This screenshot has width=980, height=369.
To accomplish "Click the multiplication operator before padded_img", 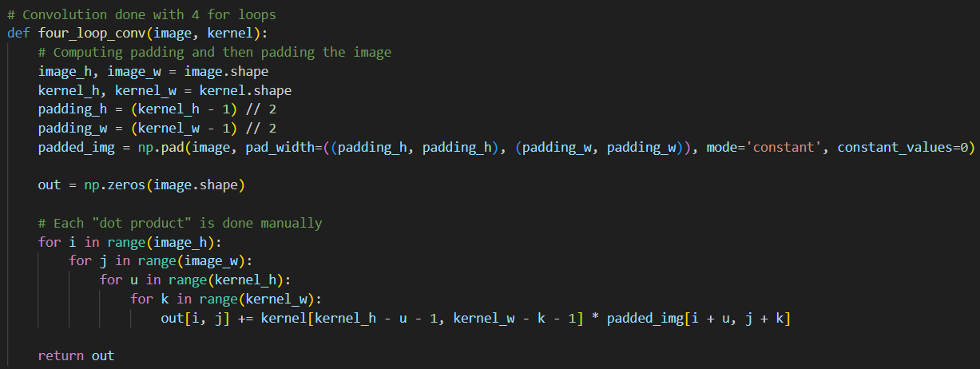I will point(595,319).
